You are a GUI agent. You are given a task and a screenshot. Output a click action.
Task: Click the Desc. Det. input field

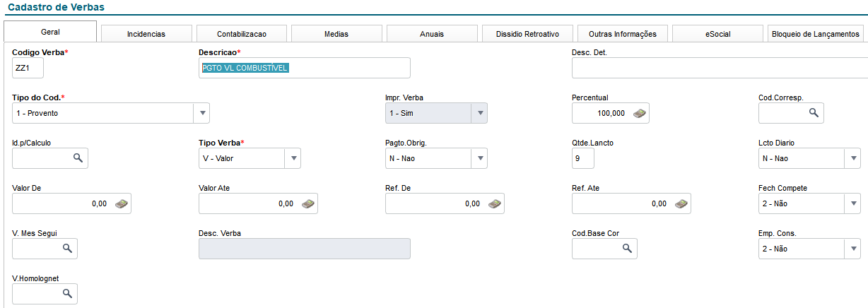(720, 68)
